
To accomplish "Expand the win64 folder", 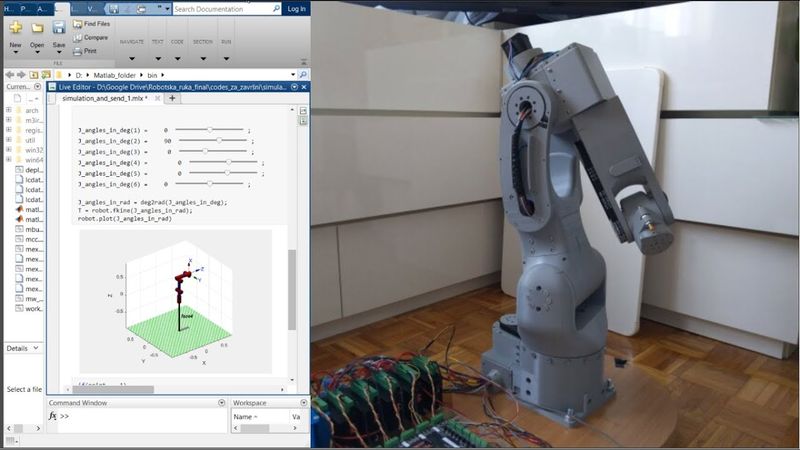I will coord(9,160).
